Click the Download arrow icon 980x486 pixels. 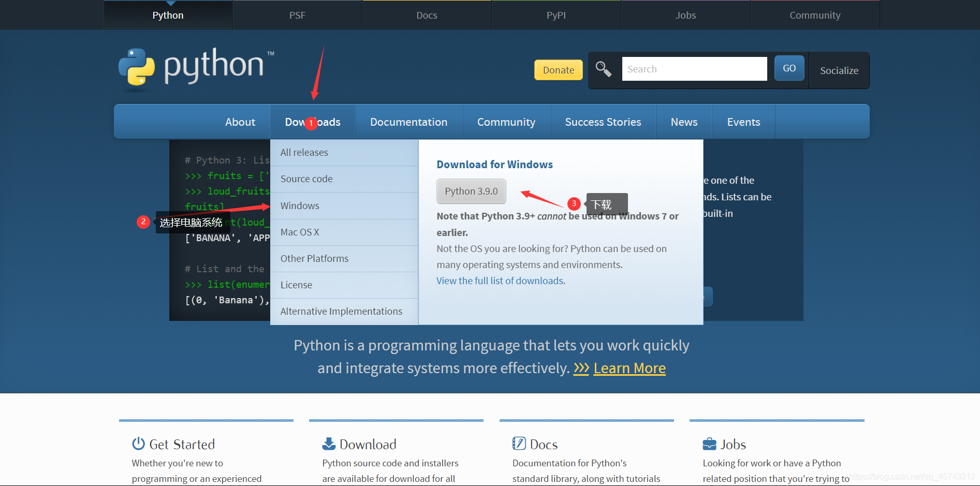(329, 444)
